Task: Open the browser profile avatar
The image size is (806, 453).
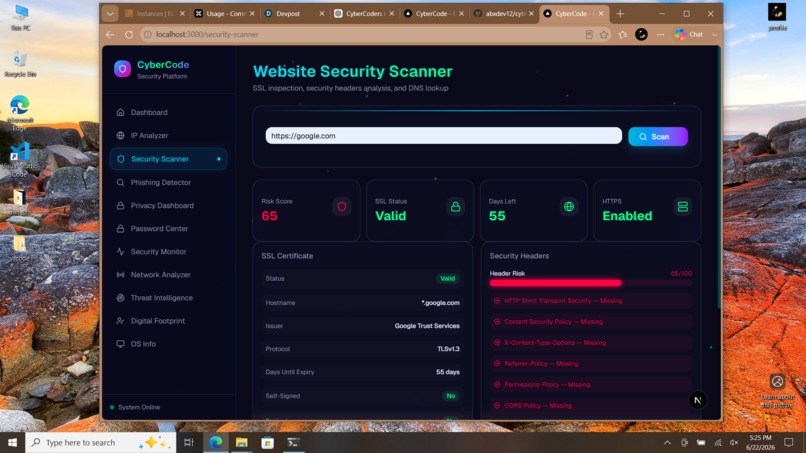Action: [641, 34]
